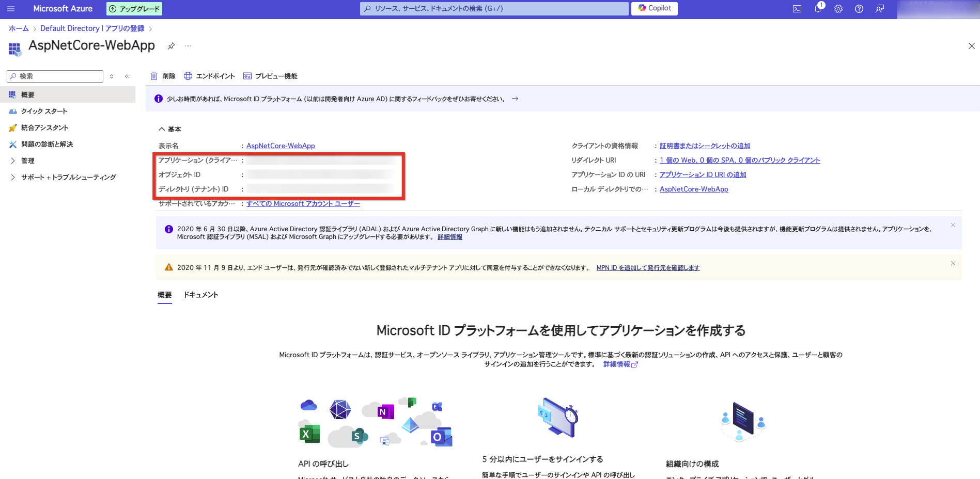The height and width of the screenshot is (479, 980).
Task: Open 証明書またはシークレットの追加 link
Action: pos(705,146)
